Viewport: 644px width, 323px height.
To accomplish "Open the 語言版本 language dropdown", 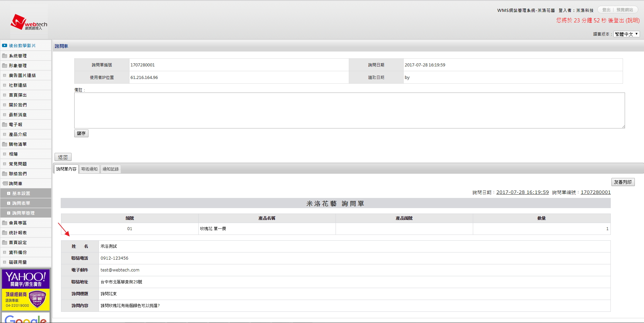I will pyautogui.click(x=626, y=34).
